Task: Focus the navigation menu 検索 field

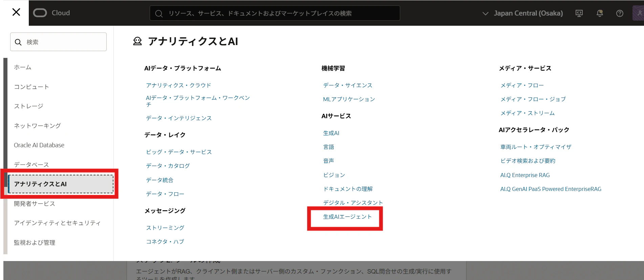Action: [58, 42]
